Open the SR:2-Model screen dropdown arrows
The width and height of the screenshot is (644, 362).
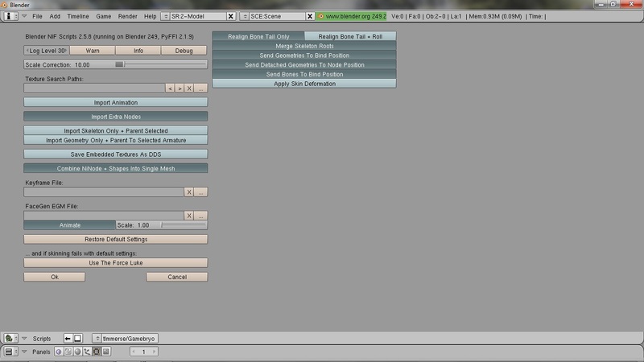tap(166, 16)
